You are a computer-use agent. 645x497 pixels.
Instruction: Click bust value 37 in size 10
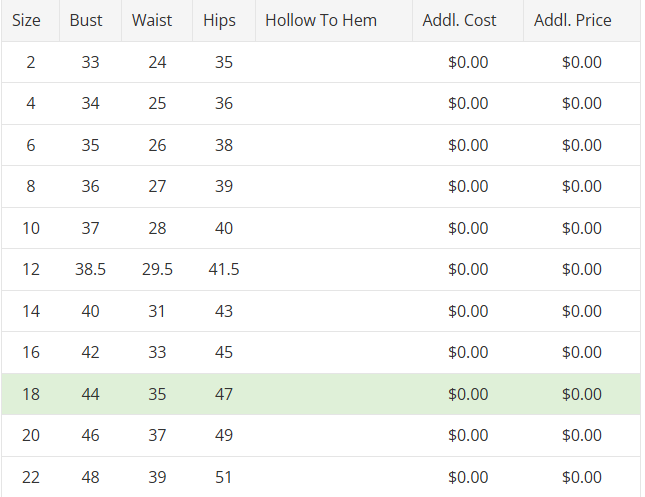[90, 228]
